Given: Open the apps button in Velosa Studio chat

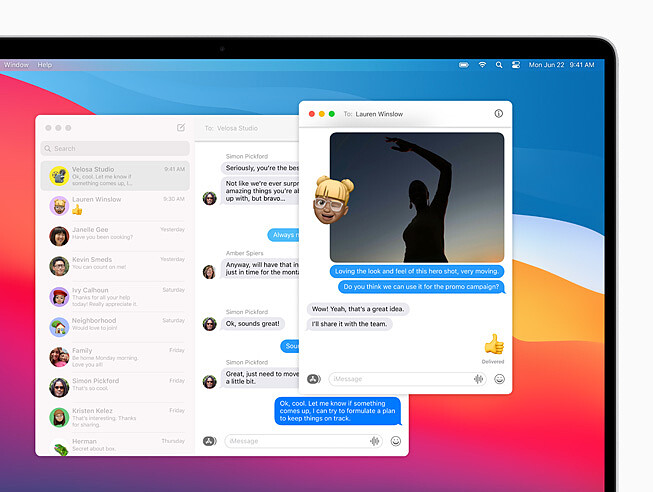Looking at the screenshot, I should click(209, 441).
